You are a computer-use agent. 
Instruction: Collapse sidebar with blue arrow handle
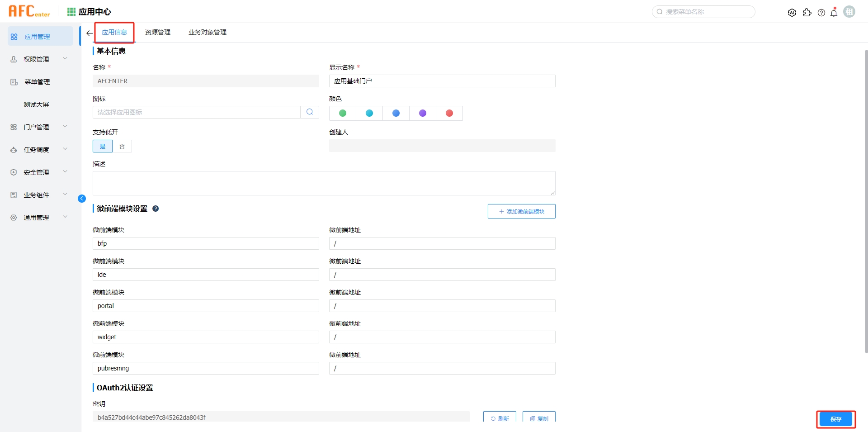pos(82,199)
